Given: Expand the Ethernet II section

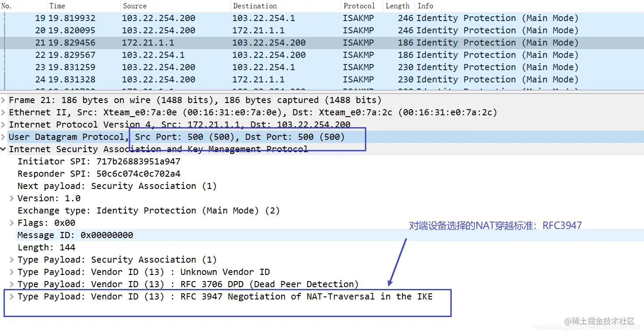Looking at the screenshot, I should pos(4,112).
